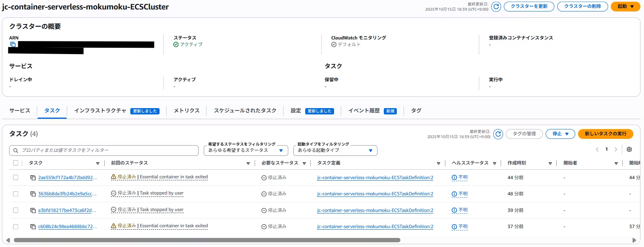
Task: Select checkbox for task 3636b8da3fb24b2e9a5cc
Action: 16,194
